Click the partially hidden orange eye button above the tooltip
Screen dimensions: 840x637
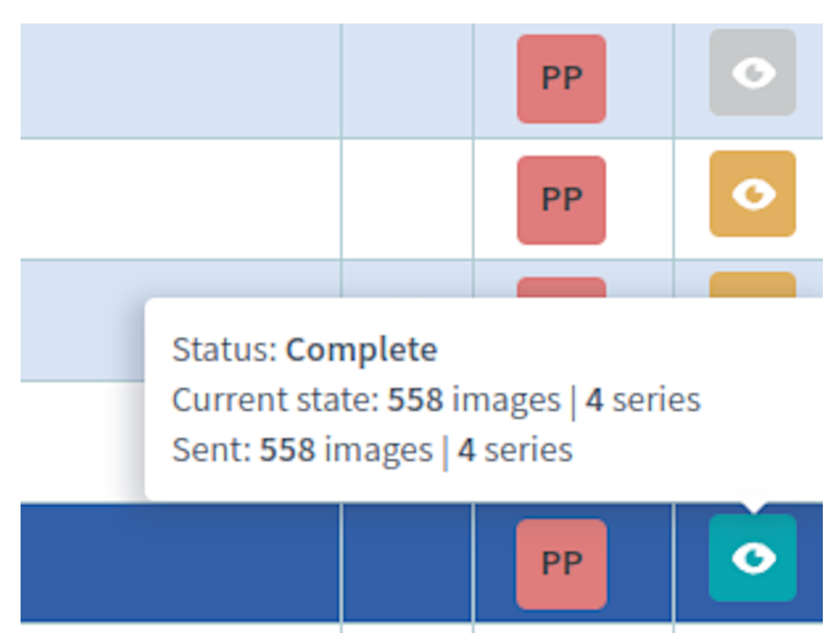click(752, 285)
